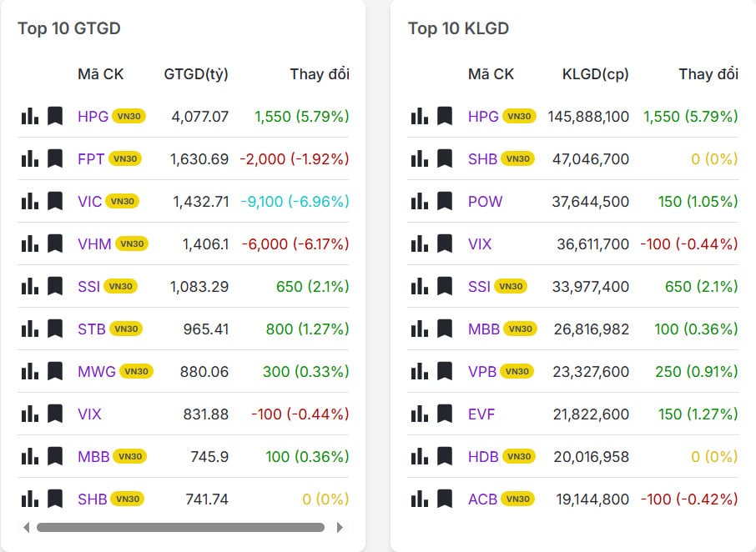
Task: Bookmark VHM stock in GTGD table
Action: [55, 243]
